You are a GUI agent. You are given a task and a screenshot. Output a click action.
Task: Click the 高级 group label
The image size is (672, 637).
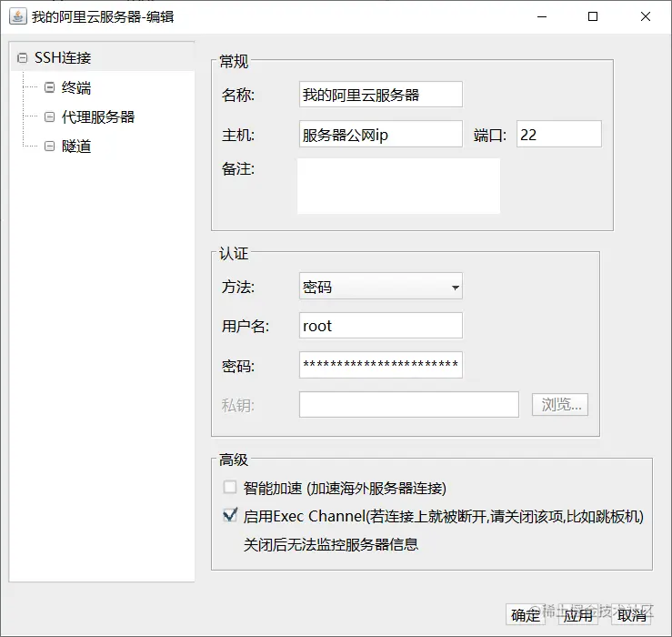point(234,460)
